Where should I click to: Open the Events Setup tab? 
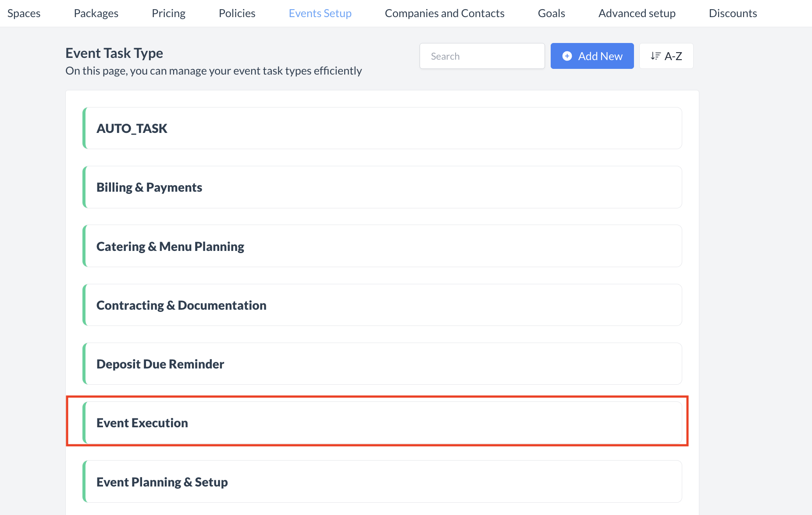[320, 13]
